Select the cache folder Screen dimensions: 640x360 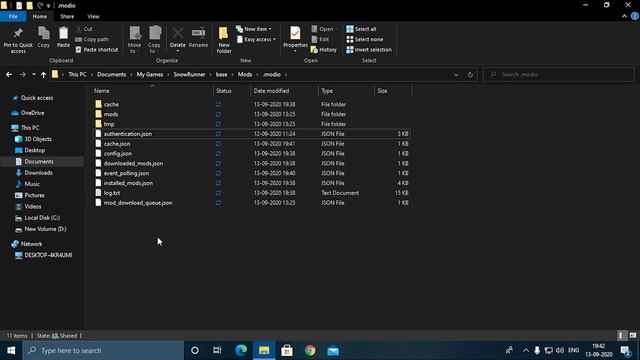pos(252,104)
